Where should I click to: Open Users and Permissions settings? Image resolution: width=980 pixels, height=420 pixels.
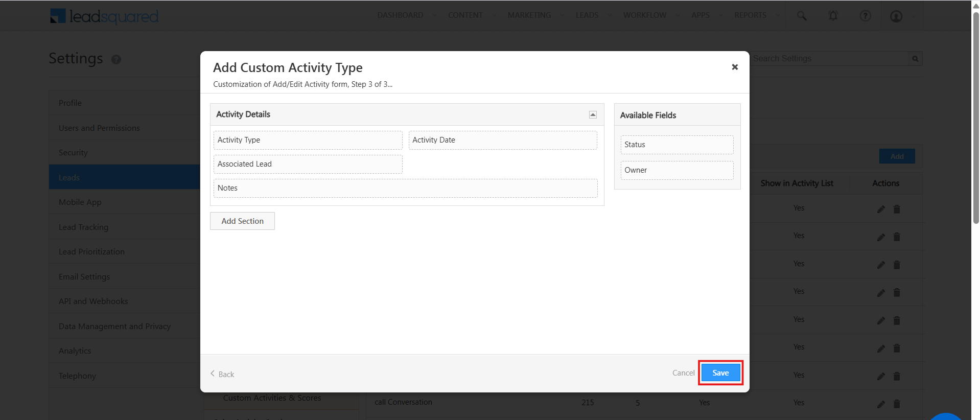124,128
